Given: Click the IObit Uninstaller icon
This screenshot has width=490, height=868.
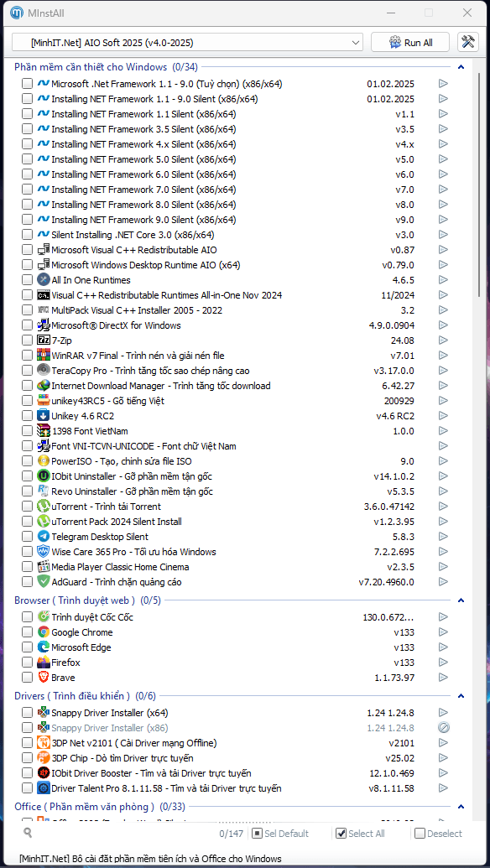Looking at the screenshot, I should pyautogui.click(x=44, y=476).
